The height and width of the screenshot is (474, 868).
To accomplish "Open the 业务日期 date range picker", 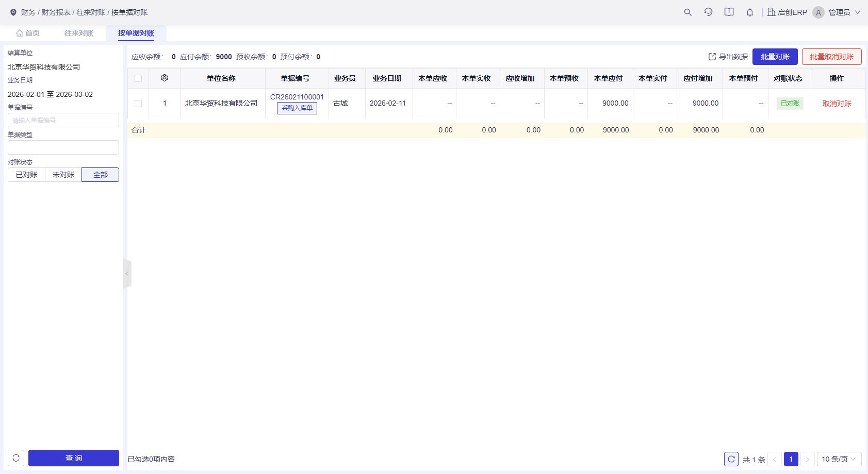I will pos(50,94).
